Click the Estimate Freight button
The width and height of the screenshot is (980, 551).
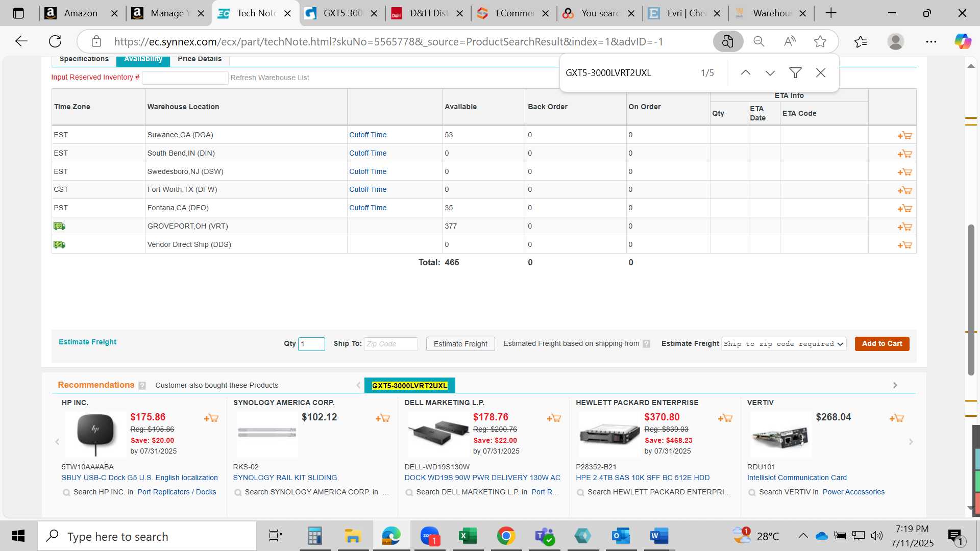click(460, 344)
